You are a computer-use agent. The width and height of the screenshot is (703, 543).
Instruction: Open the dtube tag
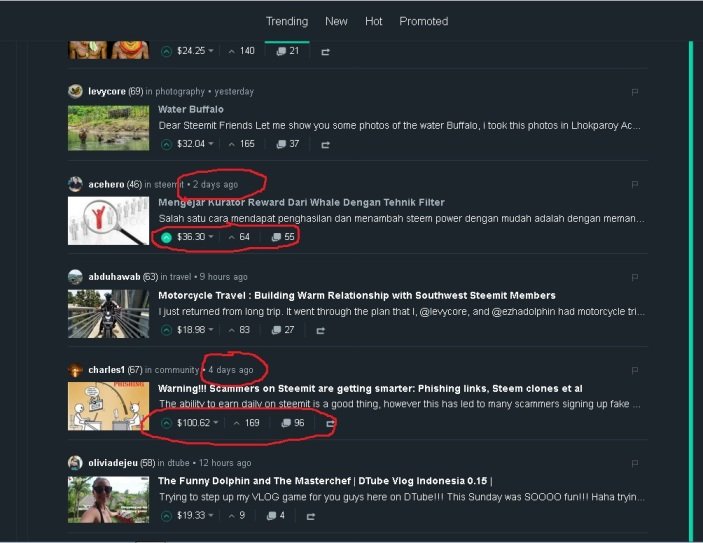[178, 463]
